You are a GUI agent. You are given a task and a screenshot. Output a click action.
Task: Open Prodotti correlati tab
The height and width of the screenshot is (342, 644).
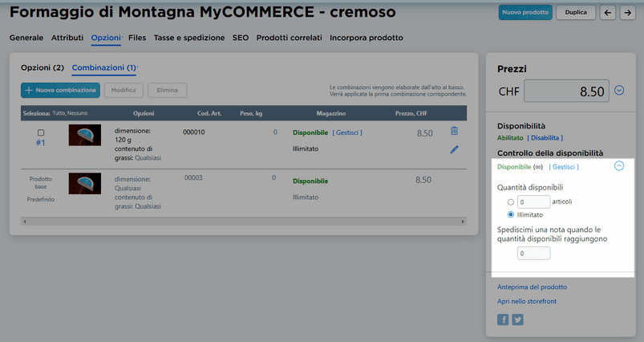[x=290, y=38]
